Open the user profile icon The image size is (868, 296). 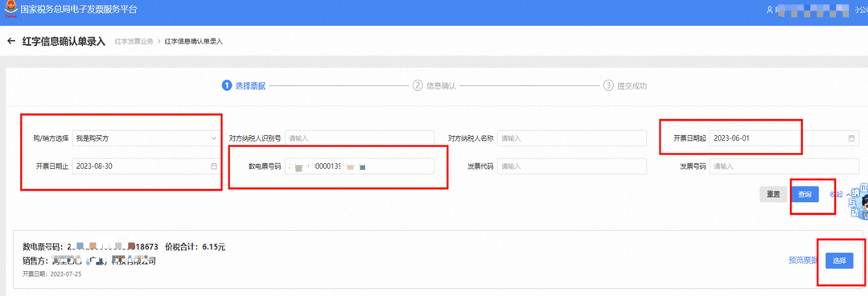pos(770,10)
